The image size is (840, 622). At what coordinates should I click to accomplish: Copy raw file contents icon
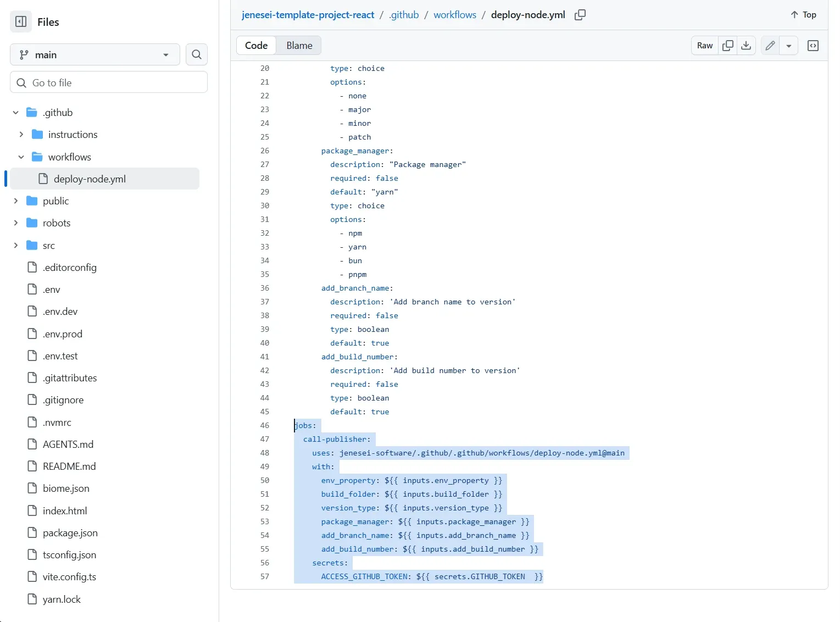(727, 46)
